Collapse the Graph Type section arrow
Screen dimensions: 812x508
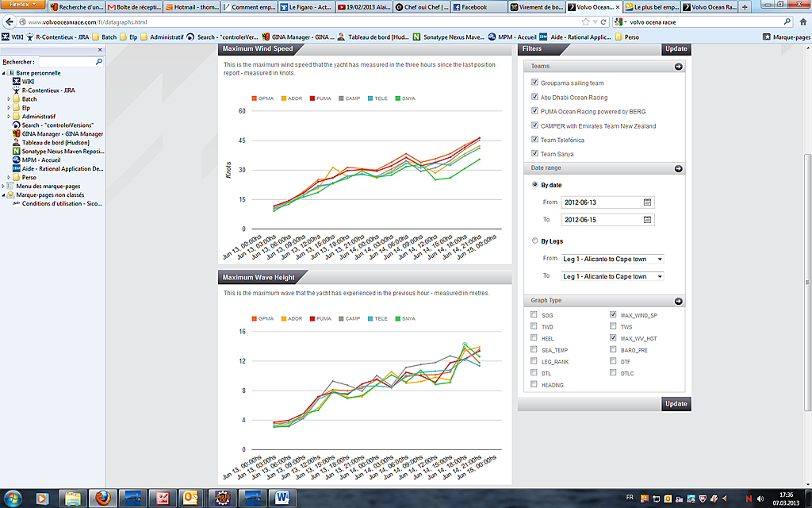(x=679, y=301)
